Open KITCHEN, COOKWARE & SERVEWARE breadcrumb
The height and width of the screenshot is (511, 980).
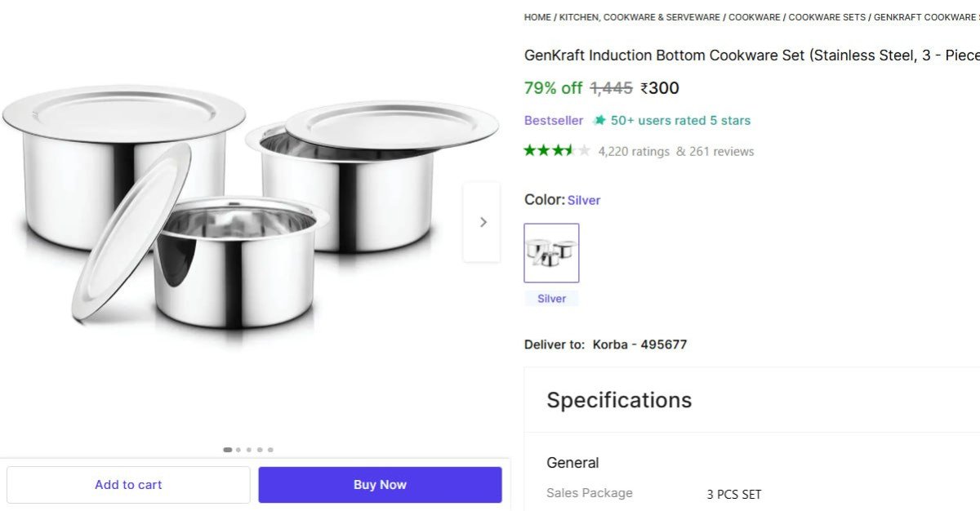(637, 16)
